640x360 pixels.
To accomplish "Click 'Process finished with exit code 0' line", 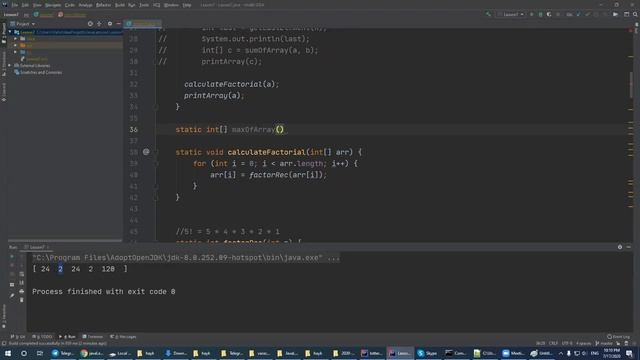I will (x=104, y=291).
